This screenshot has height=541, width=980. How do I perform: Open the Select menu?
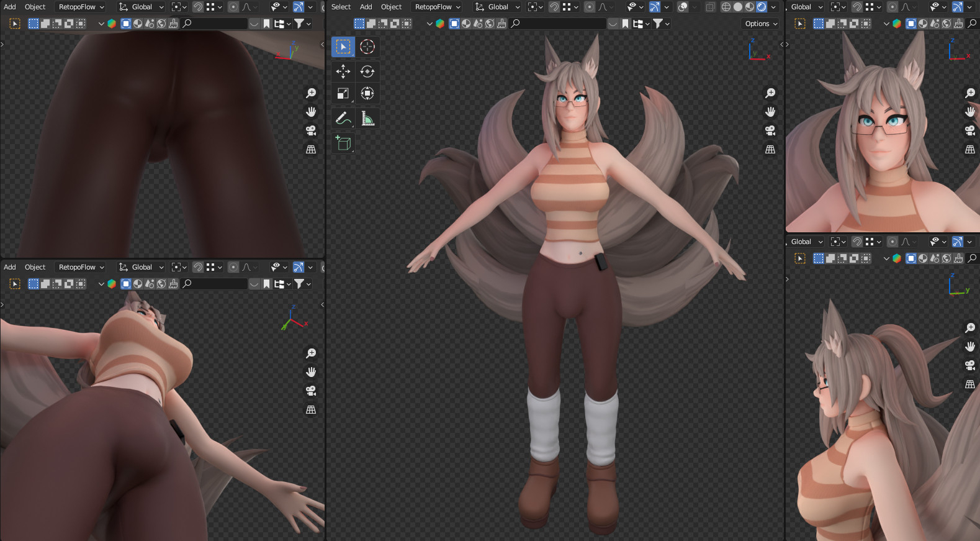341,7
